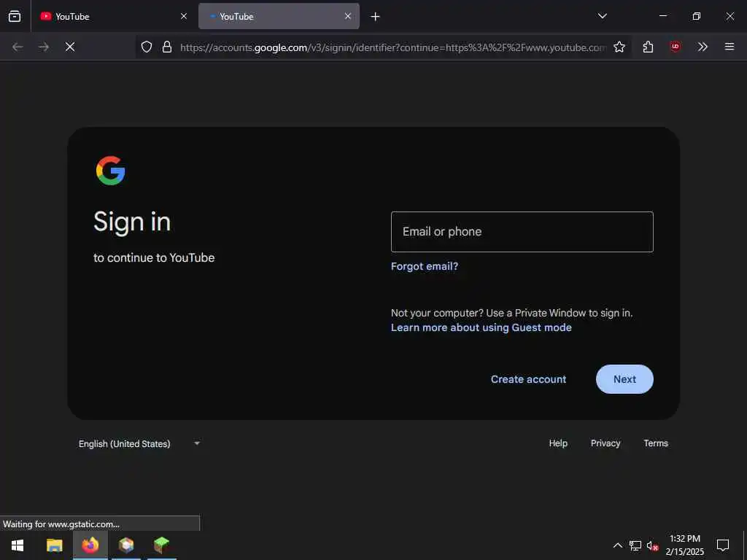
Task: Open the Minecraft grass block taskbar app
Action: (x=162, y=545)
